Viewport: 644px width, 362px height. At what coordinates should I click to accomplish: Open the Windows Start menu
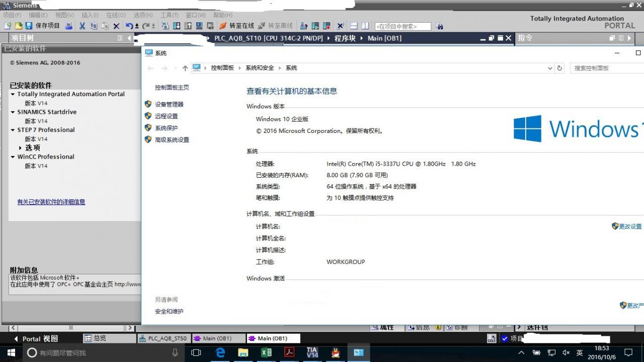tap(11, 352)
